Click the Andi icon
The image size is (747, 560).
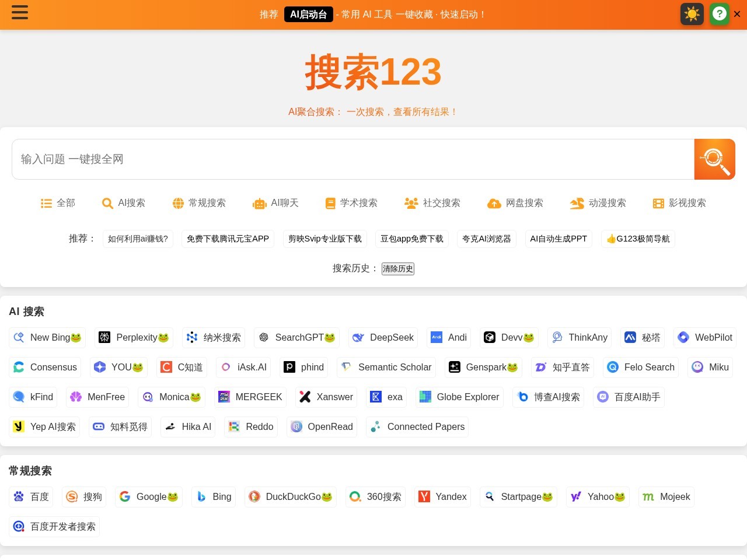(437, 337)
